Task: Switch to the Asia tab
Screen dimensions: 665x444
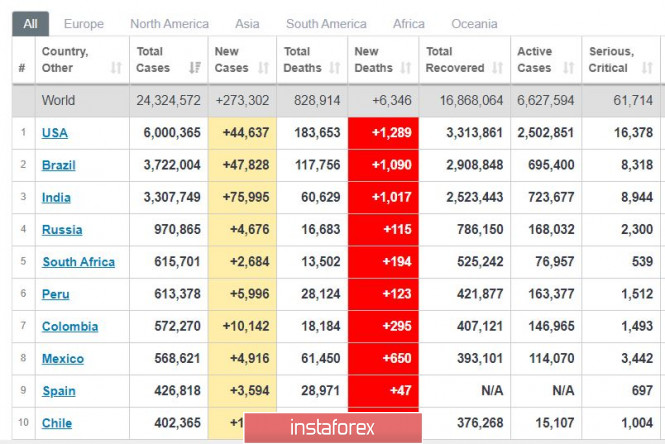Action: [x=247, y=24]
